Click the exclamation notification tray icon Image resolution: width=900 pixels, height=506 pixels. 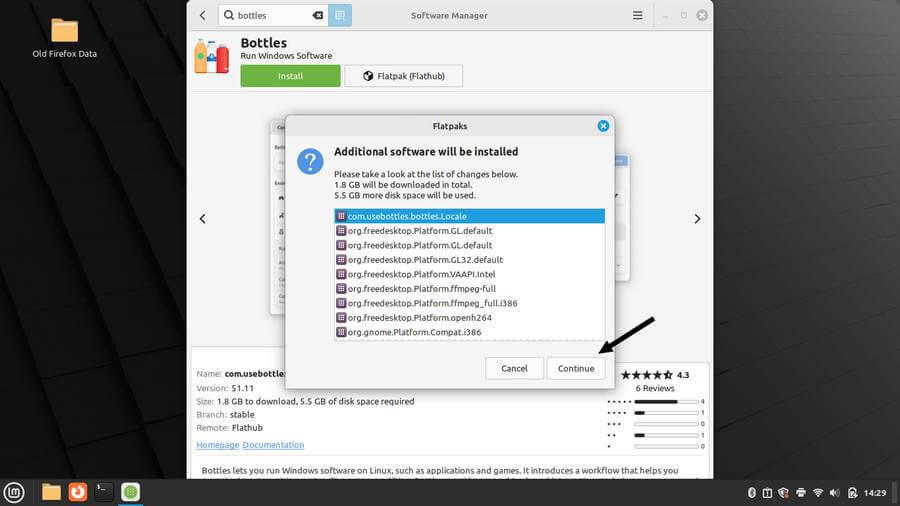tap(767, 493)
